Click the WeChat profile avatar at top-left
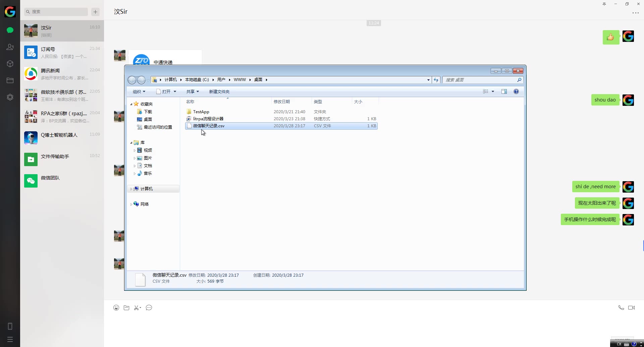Viewport: 644px width, 347px height. [x=10, y=12]
